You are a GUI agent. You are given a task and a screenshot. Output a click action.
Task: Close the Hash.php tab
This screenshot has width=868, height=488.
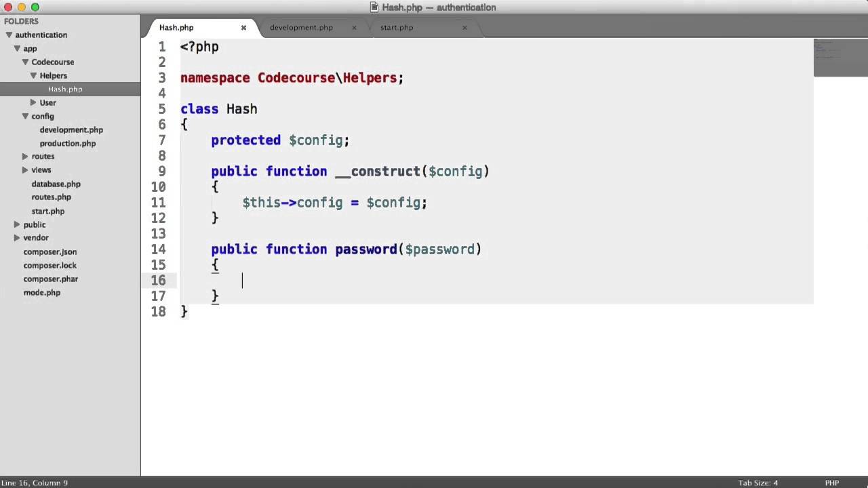click(x=243, y=28)
